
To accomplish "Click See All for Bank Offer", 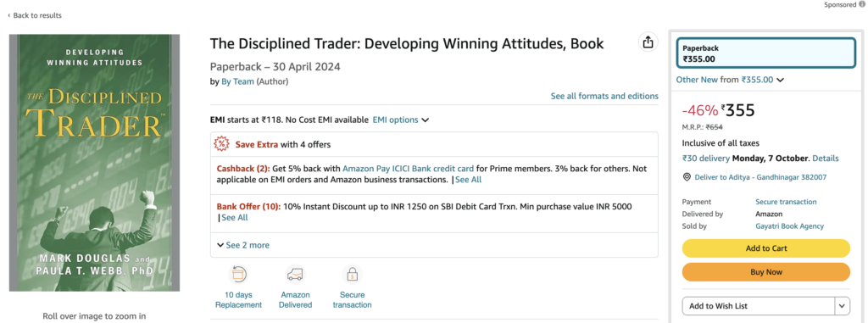I will click(235, 218).
